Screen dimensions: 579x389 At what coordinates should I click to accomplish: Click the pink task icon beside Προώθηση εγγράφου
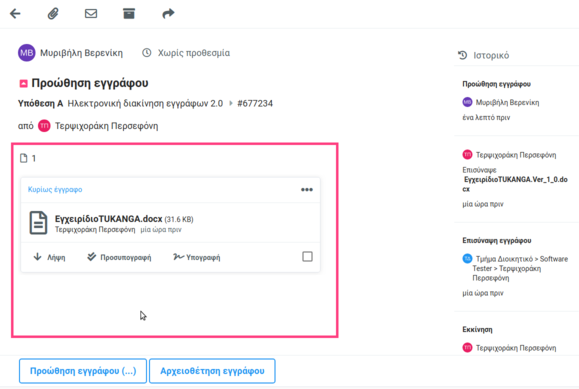coord(23,83)
